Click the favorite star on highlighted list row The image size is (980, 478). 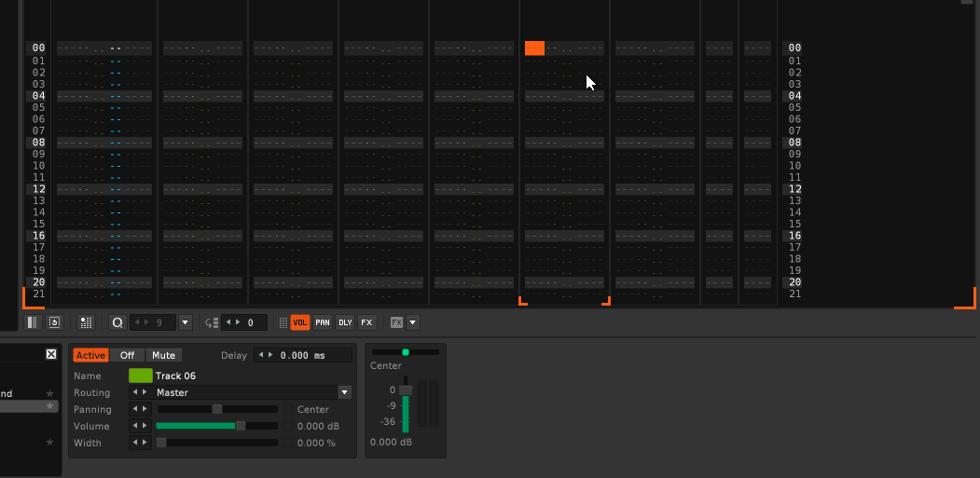coord(50,406)
